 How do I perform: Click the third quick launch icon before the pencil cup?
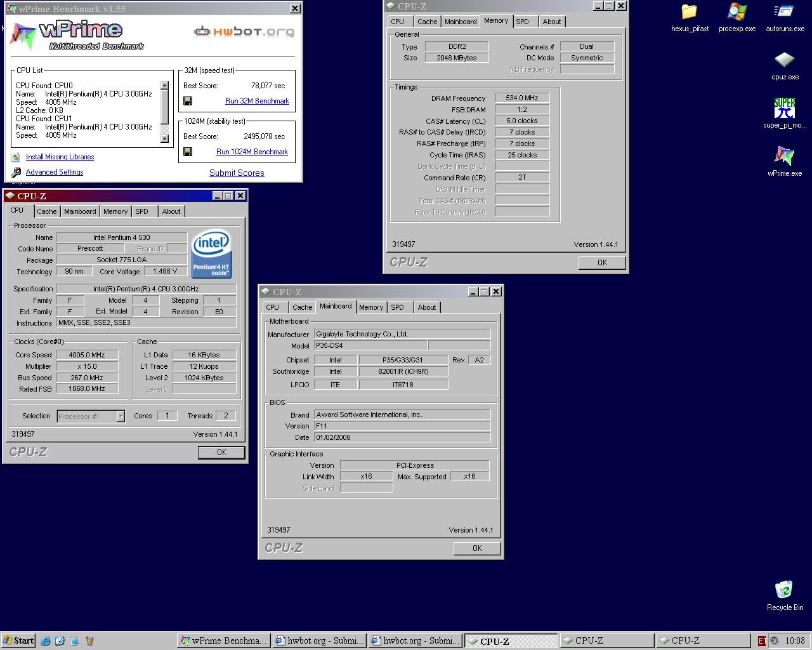[x=74, y=641]
